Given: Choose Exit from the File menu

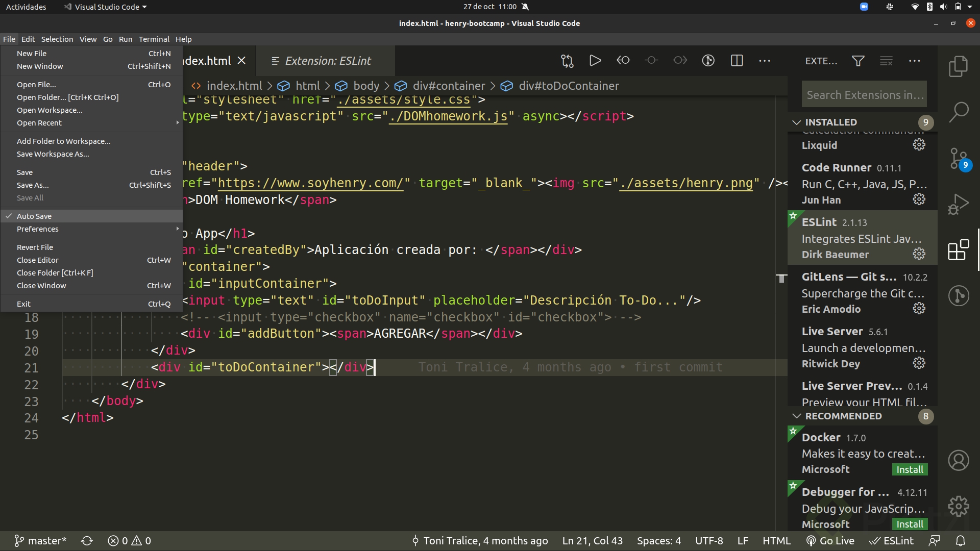Looking at the screenshot, I should coord(92,304).
